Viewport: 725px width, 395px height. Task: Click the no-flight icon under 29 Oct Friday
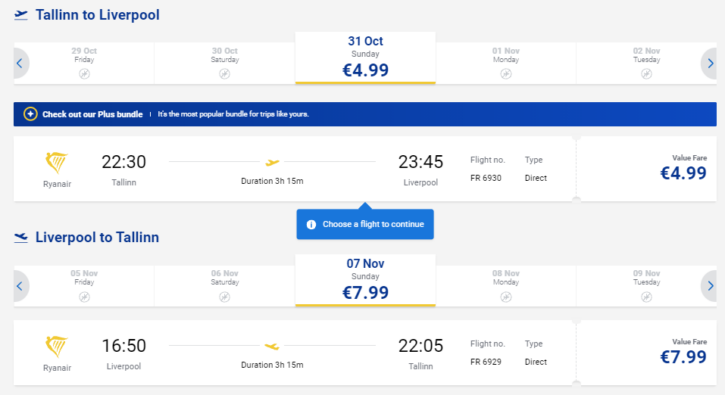point(84,74)
